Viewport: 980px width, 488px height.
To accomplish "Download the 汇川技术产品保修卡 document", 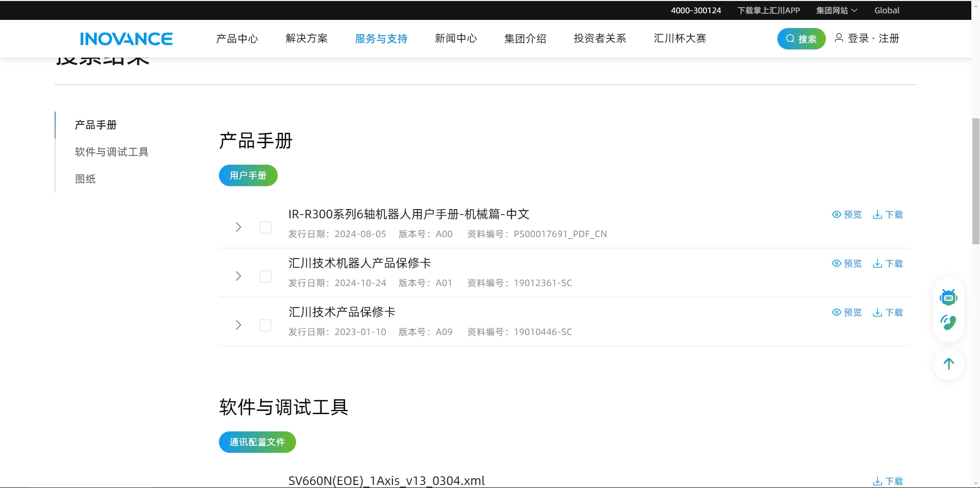I will (888, 313).
